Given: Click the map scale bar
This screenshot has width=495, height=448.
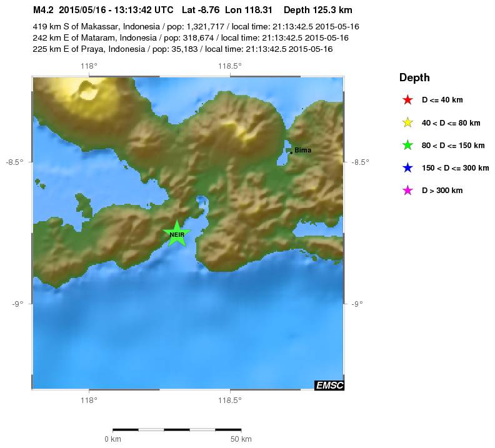Looking at the screenshot, I should [177, 429].
